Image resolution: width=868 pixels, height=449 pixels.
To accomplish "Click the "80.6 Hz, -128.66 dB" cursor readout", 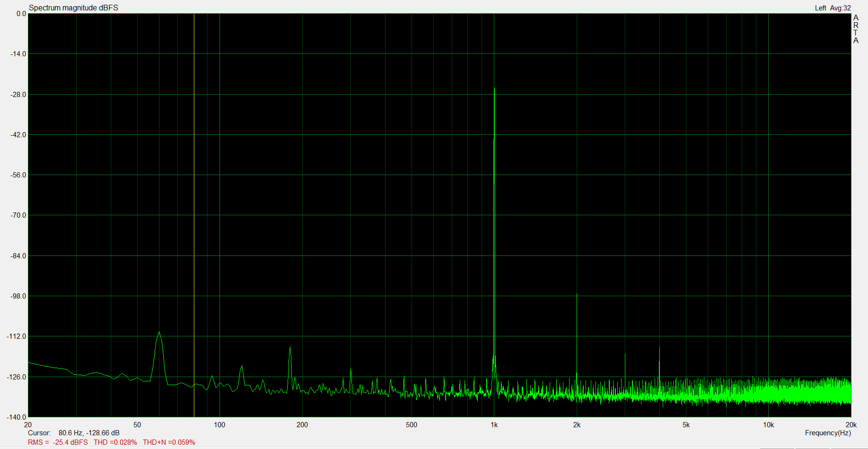I will pyautogui.click(x=89, y=433).
